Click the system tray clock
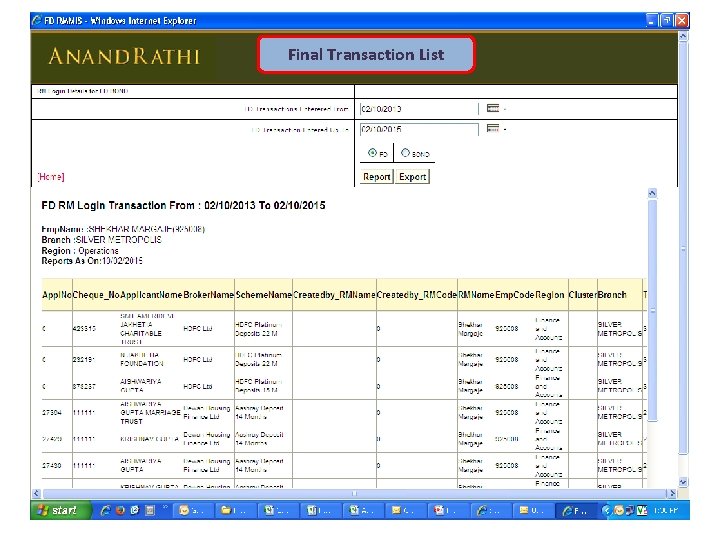 pyautogui.click(x=665, y=510)
